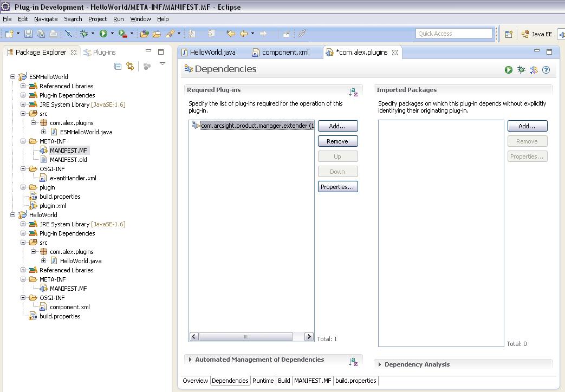This screenshot has height=392, width=565.
Task: Click the scroll right arrow in Required Plug-ins list
Action: tap(309, 337)
